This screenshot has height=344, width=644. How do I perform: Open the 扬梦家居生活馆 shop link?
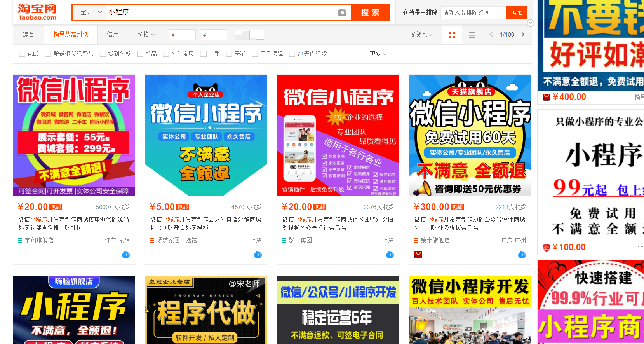(177, 241)
